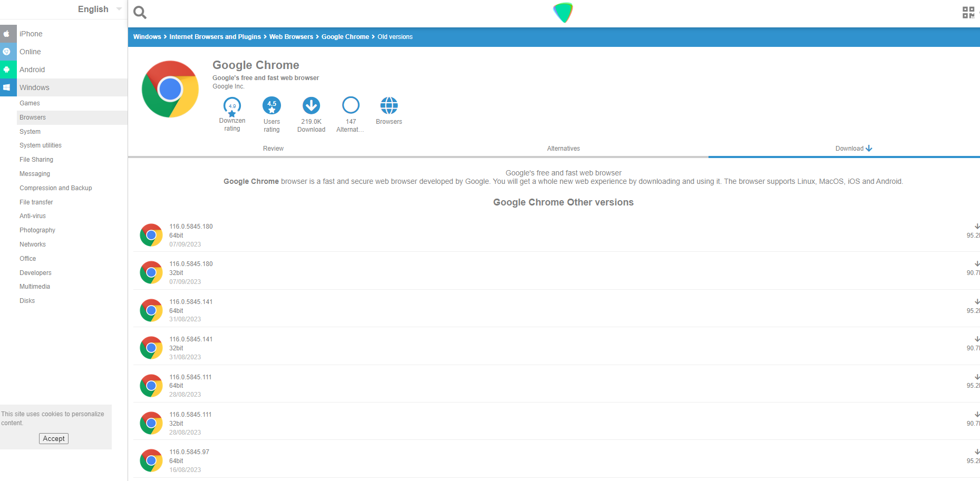This screenshot has width=980, height=481.
Task: Click the Android platform icon
Action: 7,70
